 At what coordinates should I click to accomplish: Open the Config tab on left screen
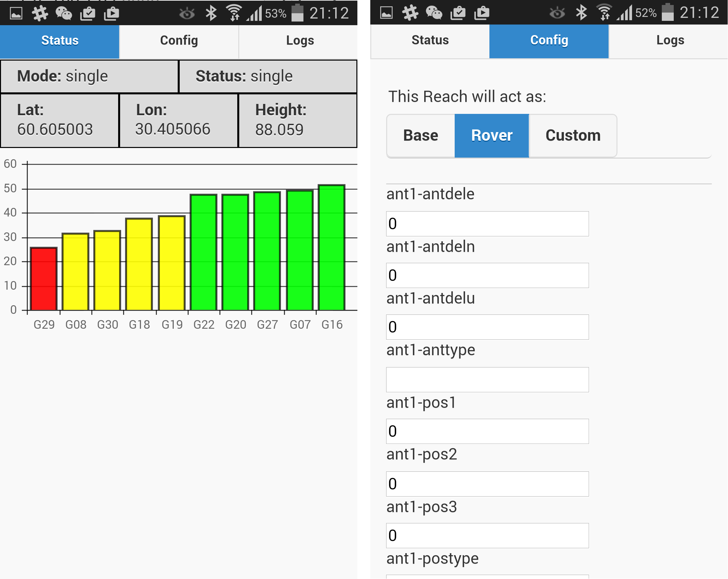[179, 40]
